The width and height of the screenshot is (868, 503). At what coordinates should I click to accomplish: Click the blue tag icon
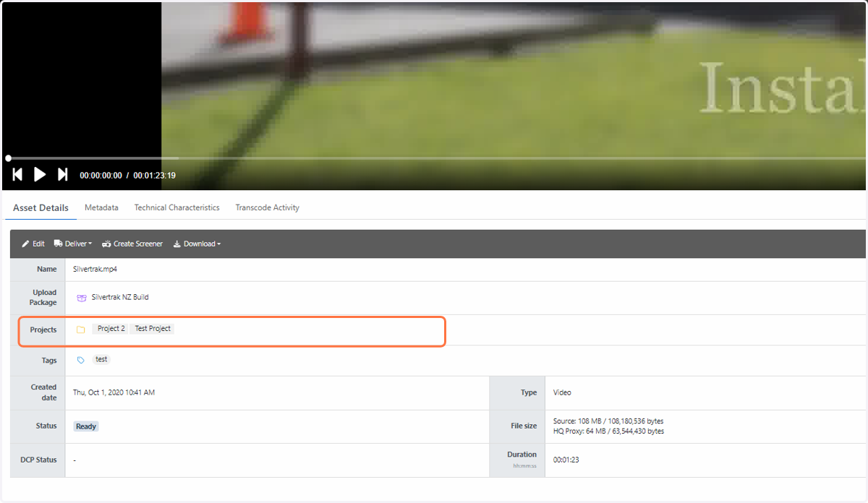(80, 360)
